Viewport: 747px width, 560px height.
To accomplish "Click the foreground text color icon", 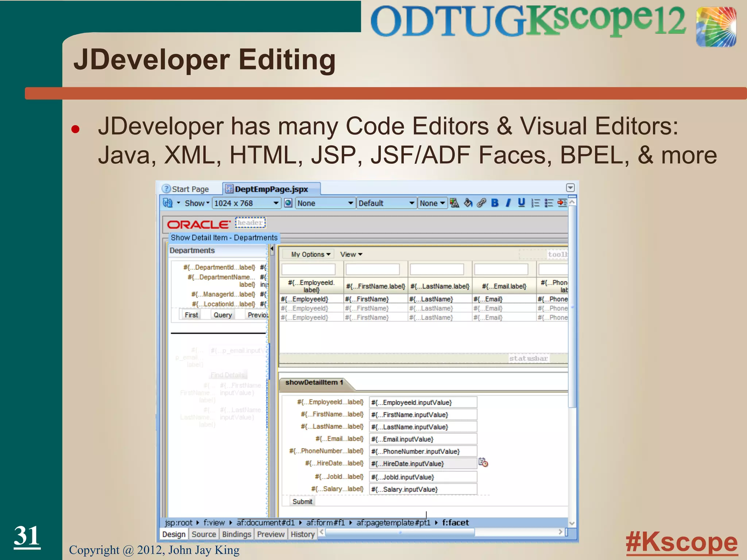I will pos(454,203).
